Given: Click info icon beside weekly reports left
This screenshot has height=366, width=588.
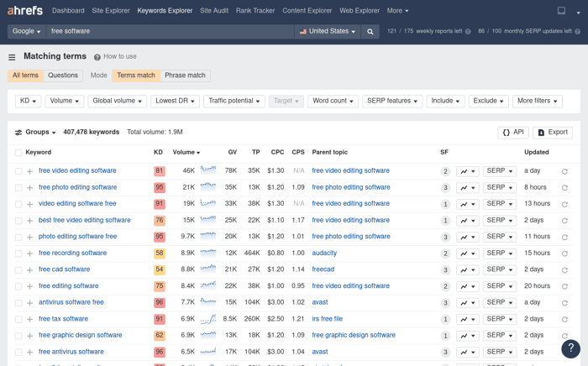Looking at the screenshot, I should [468, 31].
